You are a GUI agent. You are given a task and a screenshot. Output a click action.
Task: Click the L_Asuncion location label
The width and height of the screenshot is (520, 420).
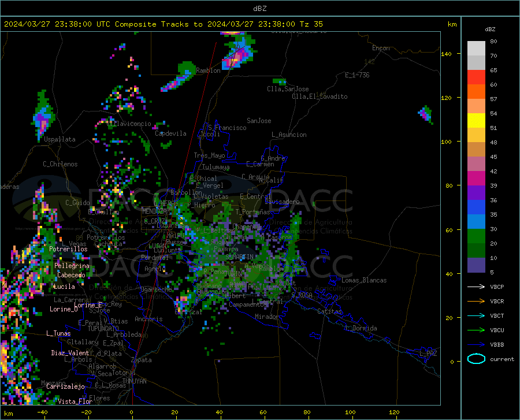(x=289, y=135)
